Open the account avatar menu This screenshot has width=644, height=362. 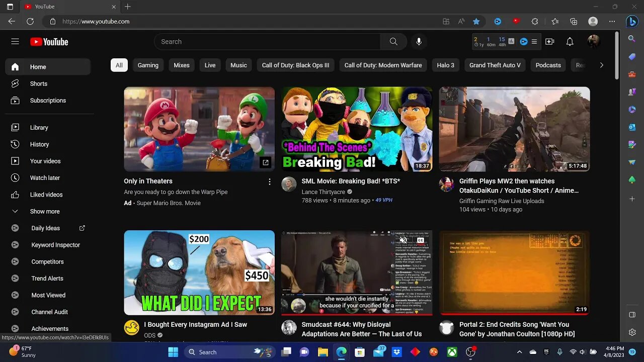593,42
